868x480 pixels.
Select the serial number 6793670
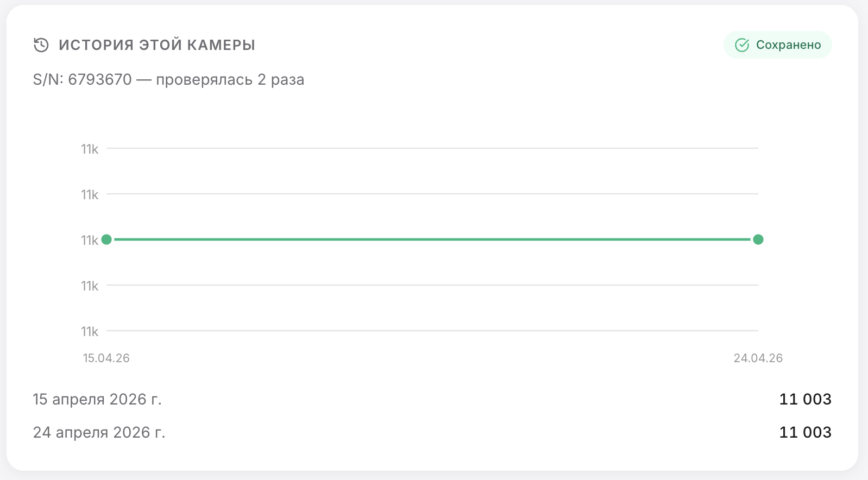(99, 80)
